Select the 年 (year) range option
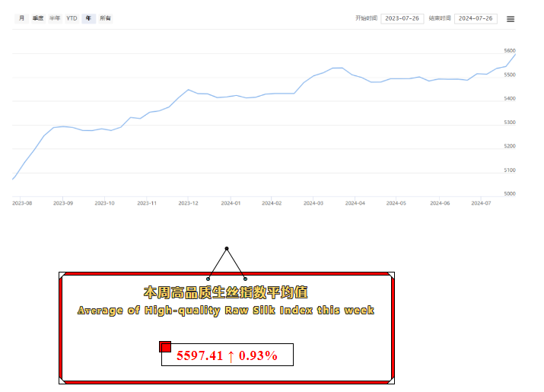Screen dimensions: 544x392 pyautogui.click(x=89, y=18)
